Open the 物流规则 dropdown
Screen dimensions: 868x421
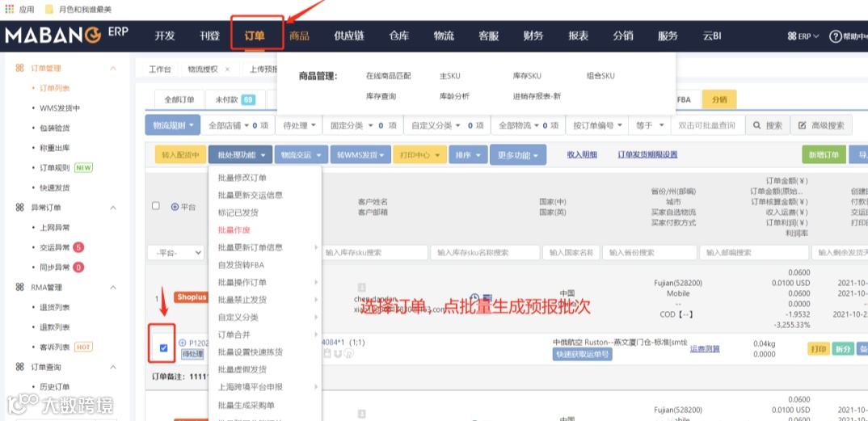tap(173, 125)
